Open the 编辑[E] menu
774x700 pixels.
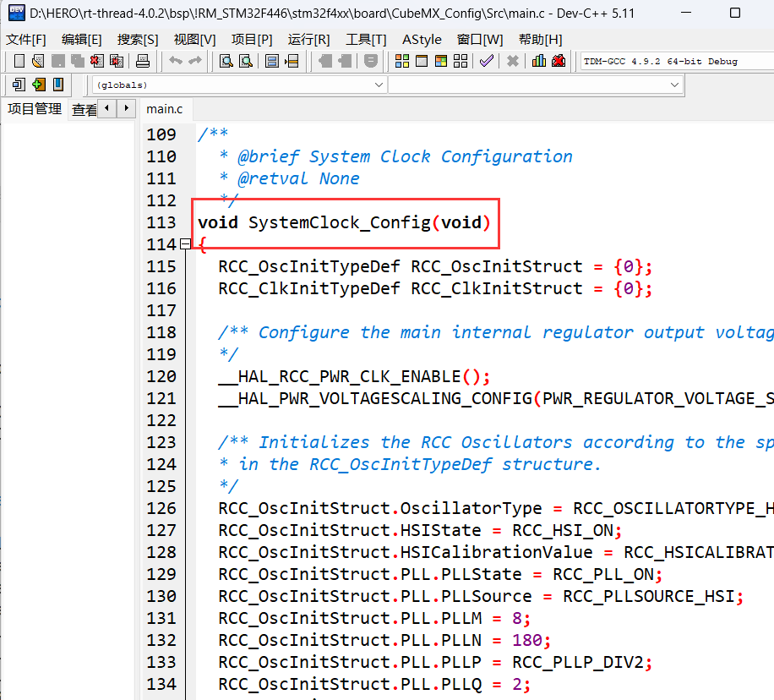pyautogui.click(x=81, y=40)
